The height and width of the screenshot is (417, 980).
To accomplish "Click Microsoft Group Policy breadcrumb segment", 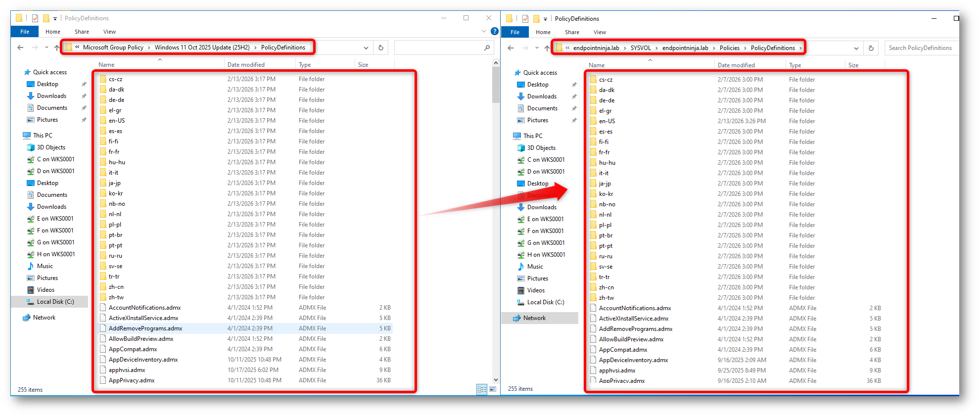I will (113, 47).
